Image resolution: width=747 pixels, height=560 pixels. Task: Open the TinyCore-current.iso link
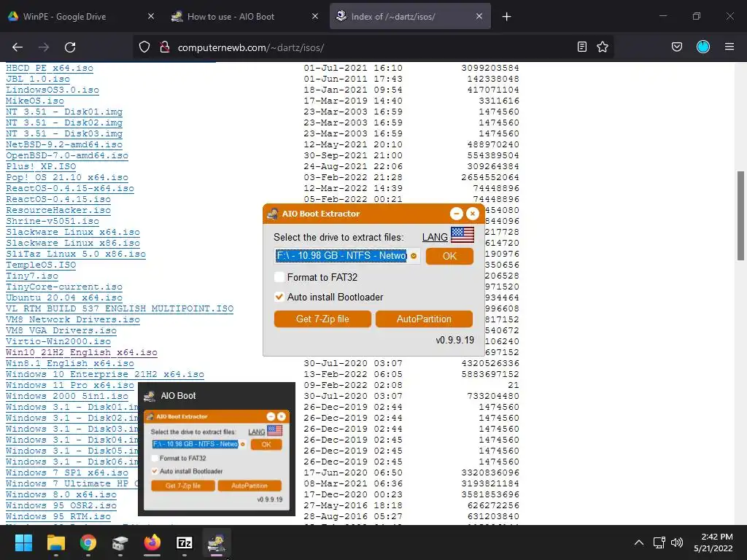coord(64,287)
